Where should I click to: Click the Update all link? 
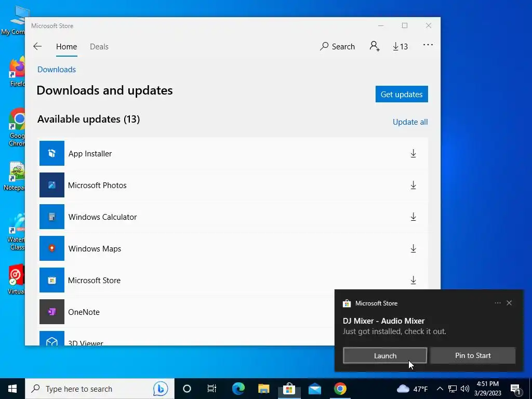(x=410, y=122)
